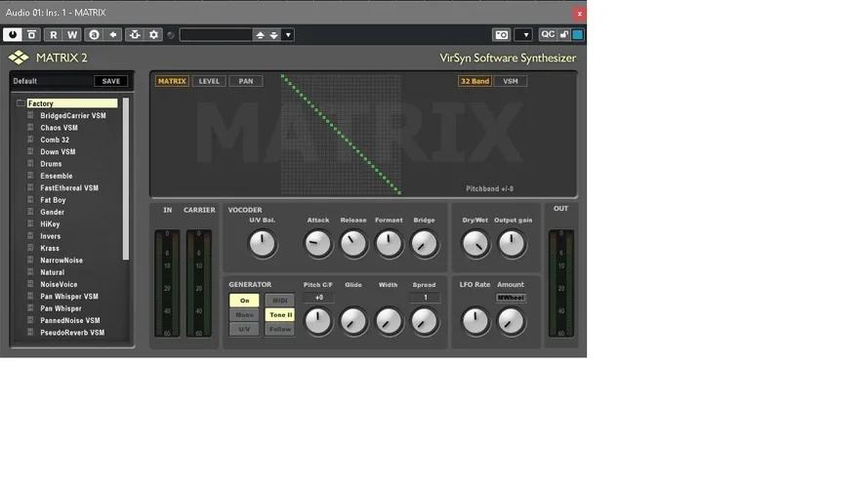This screenshot has height=488, width=868.
Task: Click the Pitchbend +/-0 value
Action: click(489, 188)
